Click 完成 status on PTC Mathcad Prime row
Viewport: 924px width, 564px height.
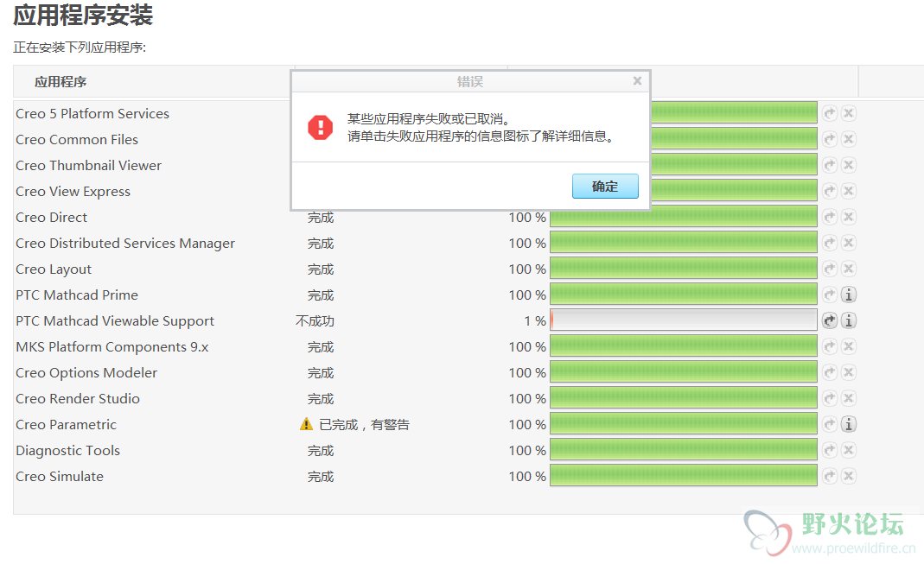pyautogui.click(x=321, y=295)
